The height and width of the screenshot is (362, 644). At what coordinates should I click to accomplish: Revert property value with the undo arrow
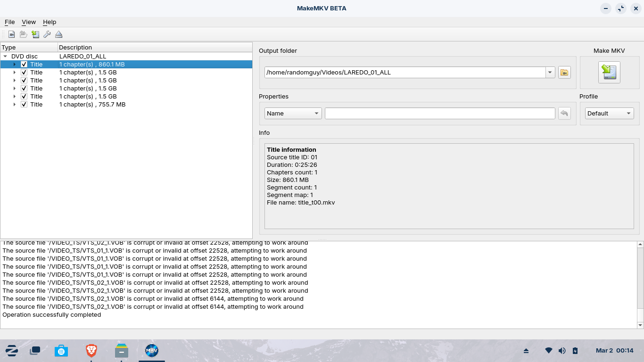pos(564,113)
